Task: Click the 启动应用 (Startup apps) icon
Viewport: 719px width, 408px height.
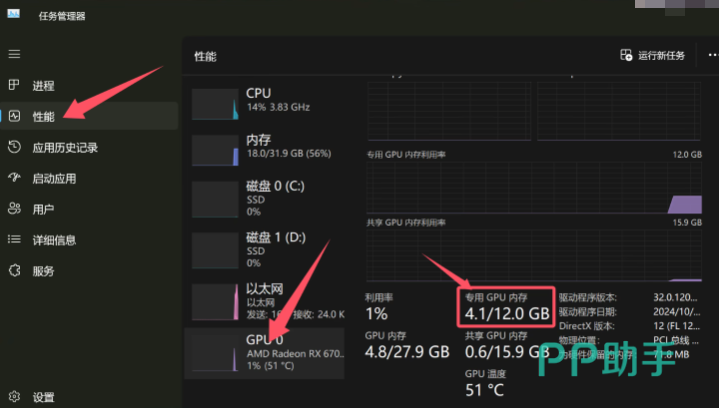Action: (14, 178)
